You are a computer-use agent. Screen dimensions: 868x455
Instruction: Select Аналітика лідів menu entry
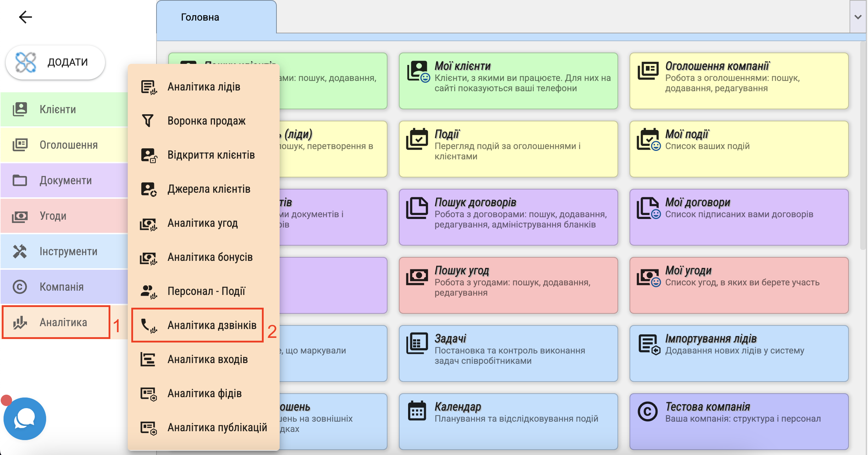pos(204,87)
